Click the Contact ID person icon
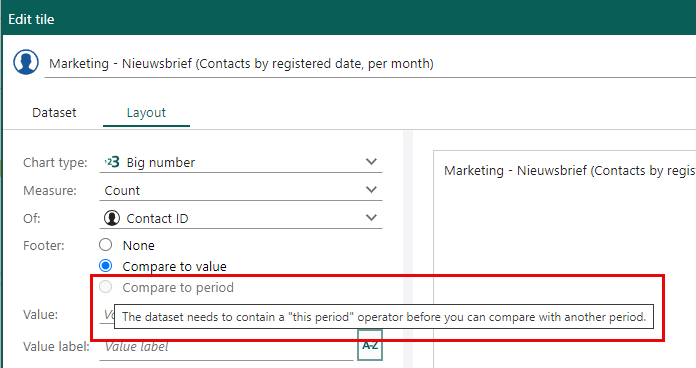 click(112, 218)
